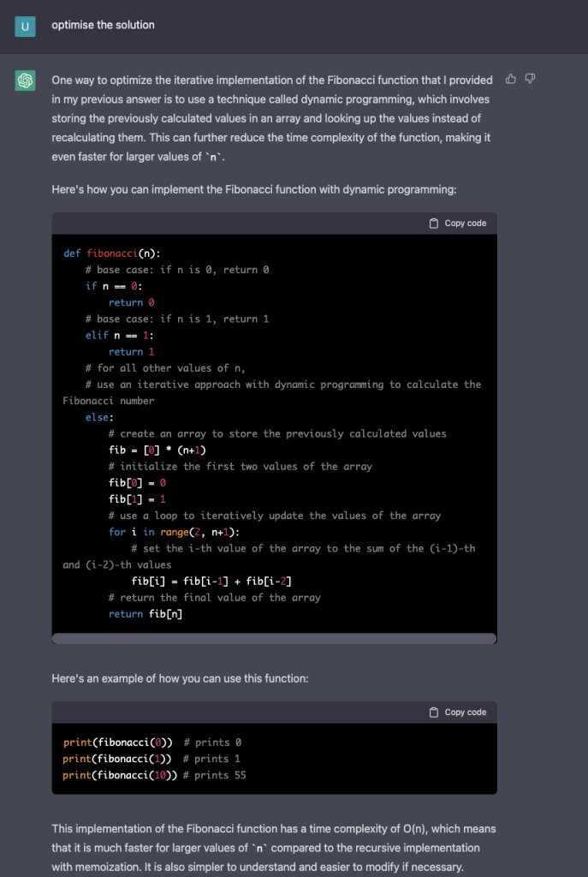Click the user avatar labeled U

tap(26, 26)
